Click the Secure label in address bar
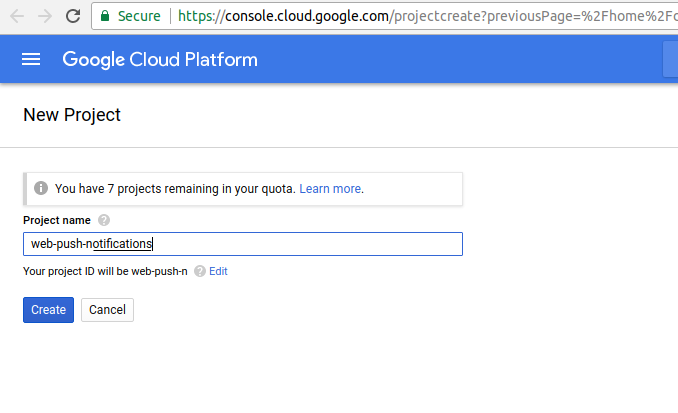 138,16
